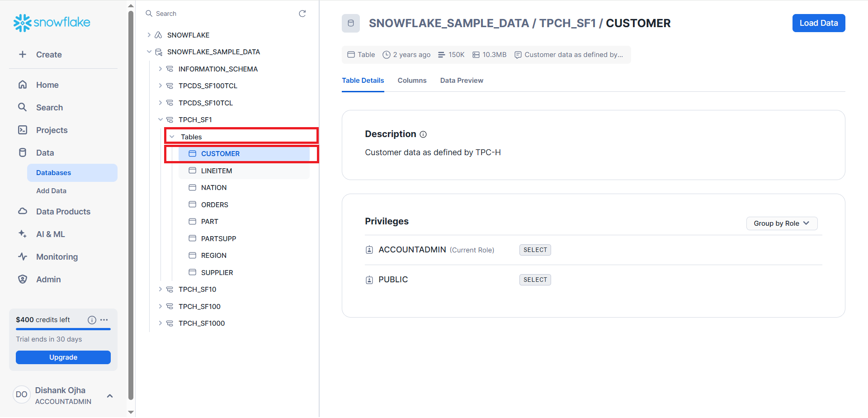Select Databases sub-item

[72, 173]
